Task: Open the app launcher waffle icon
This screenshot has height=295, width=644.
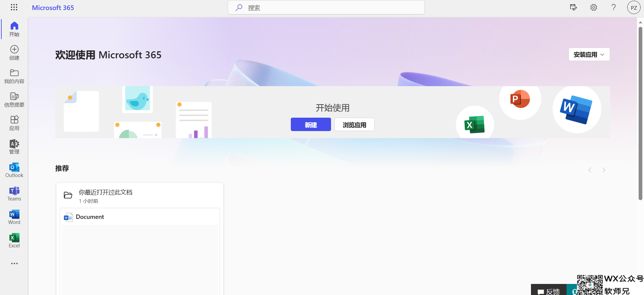Action: (x=14, y=7)
